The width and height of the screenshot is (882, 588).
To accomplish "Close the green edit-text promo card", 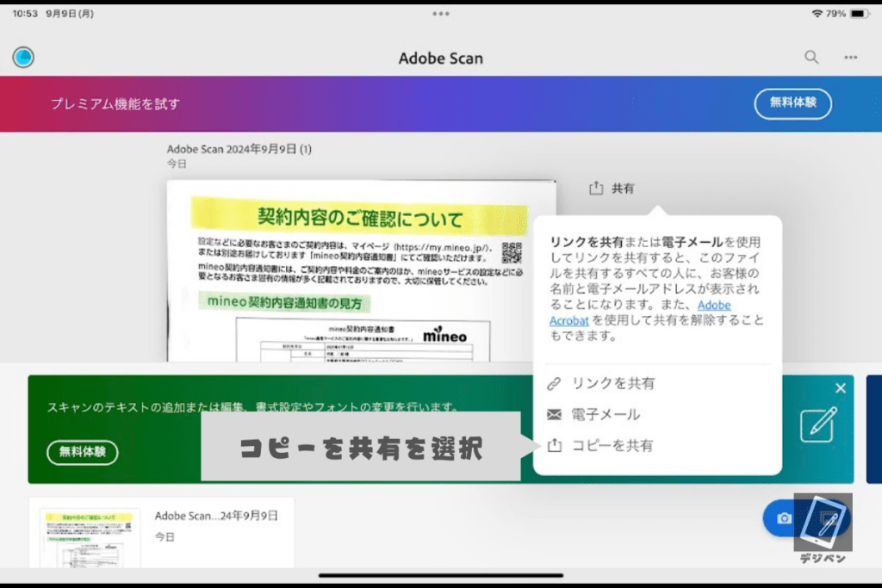I will point(841,388).
